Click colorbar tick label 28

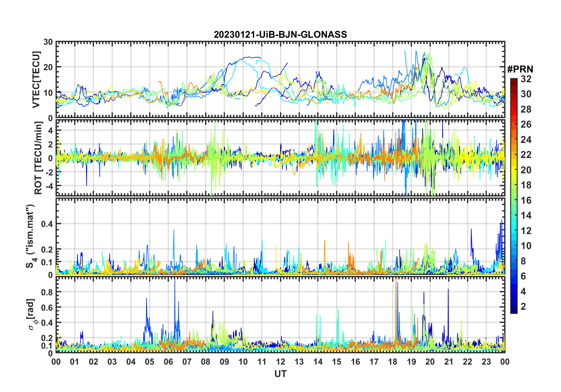526,109
